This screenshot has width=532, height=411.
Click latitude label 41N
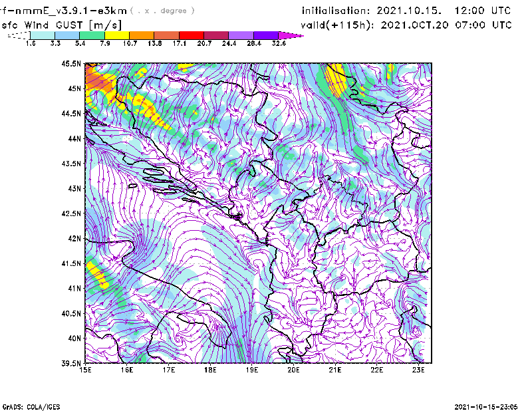tap(74, 288)
